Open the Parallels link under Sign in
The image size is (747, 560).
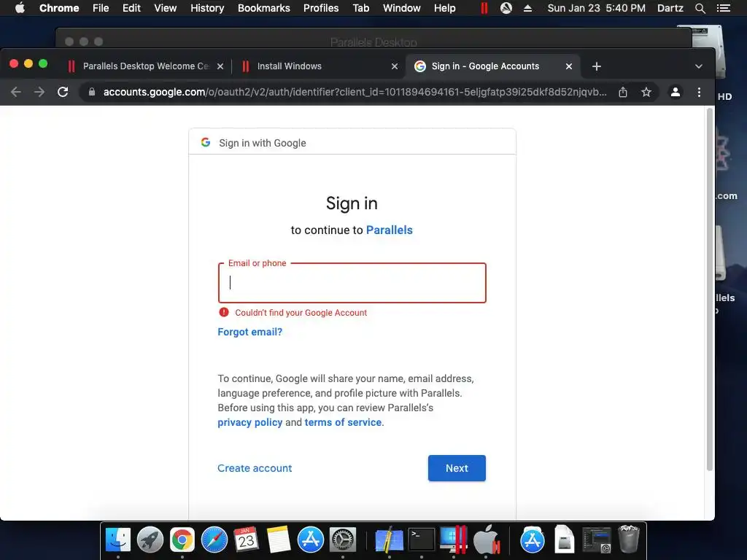pyautogui.click(x=390, y=230)
